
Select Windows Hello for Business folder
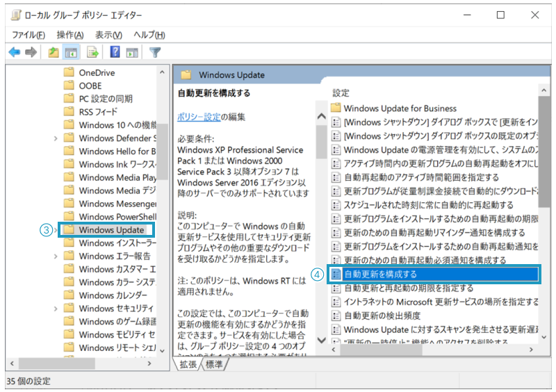click(x=117, y=151)
